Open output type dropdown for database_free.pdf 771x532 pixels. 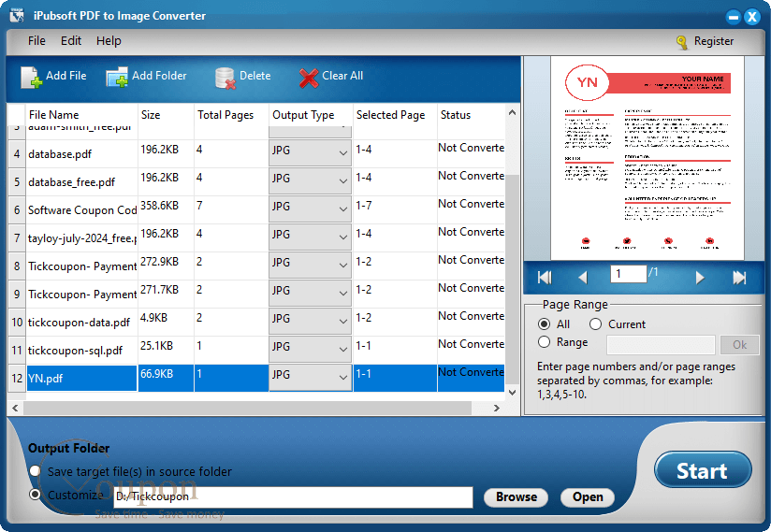coord(311,181)
